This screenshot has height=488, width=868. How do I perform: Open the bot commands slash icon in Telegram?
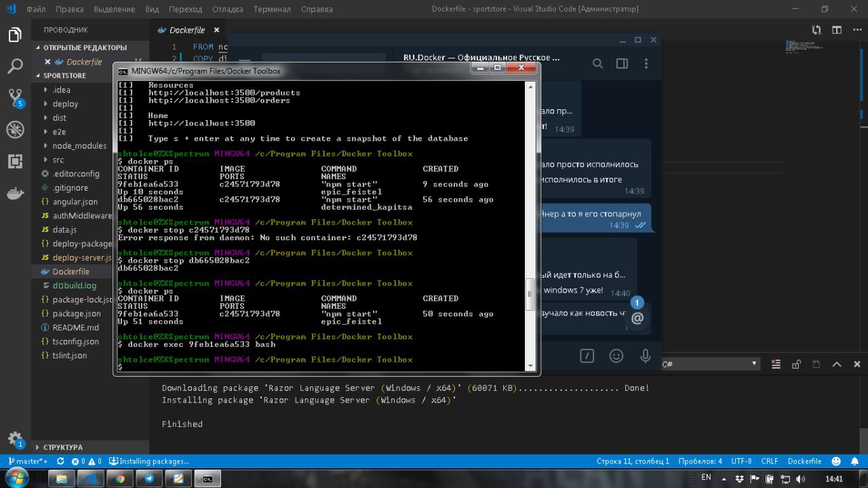point(587,356)
